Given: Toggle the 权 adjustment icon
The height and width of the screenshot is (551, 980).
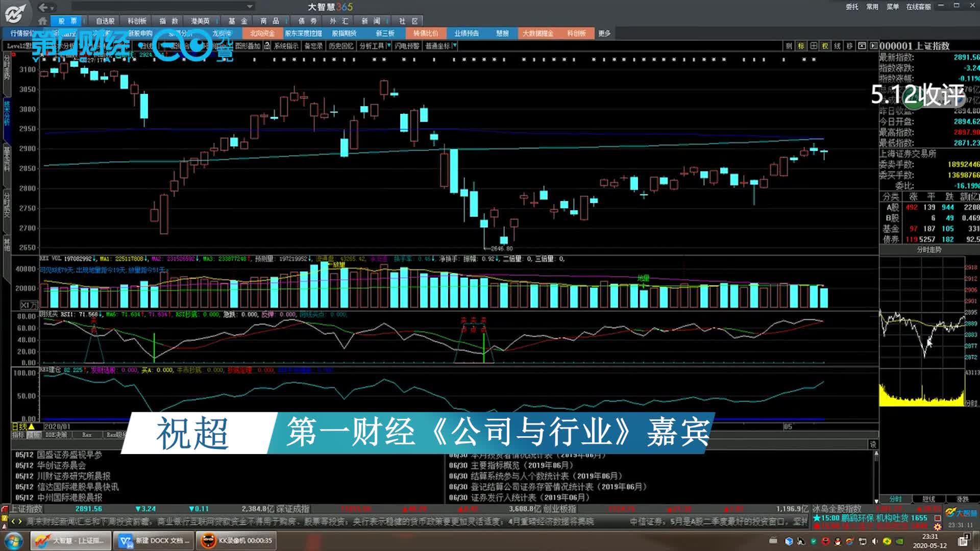Looking at the screenshot, I should (825, 46).
